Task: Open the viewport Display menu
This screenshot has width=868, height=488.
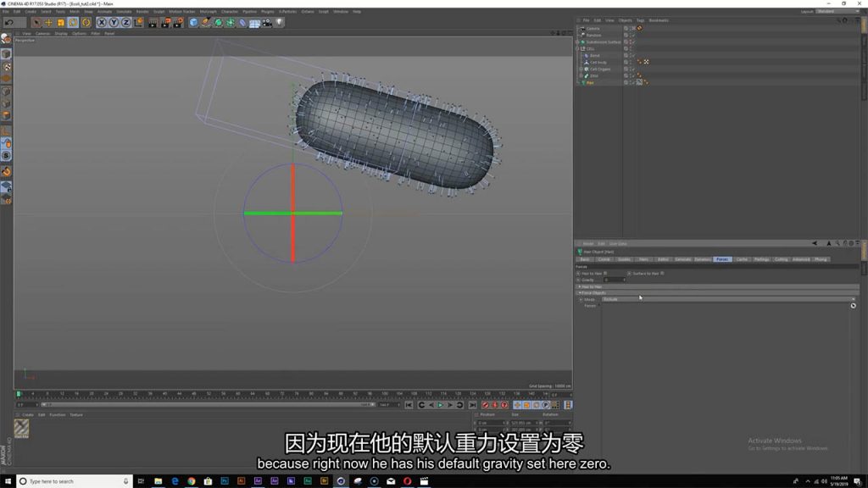Action: pyautogui.click(x=61, y=34)
